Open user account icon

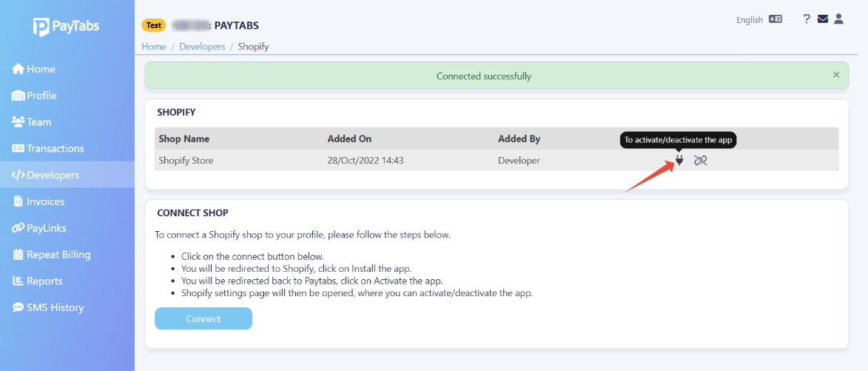coord(838,19)
